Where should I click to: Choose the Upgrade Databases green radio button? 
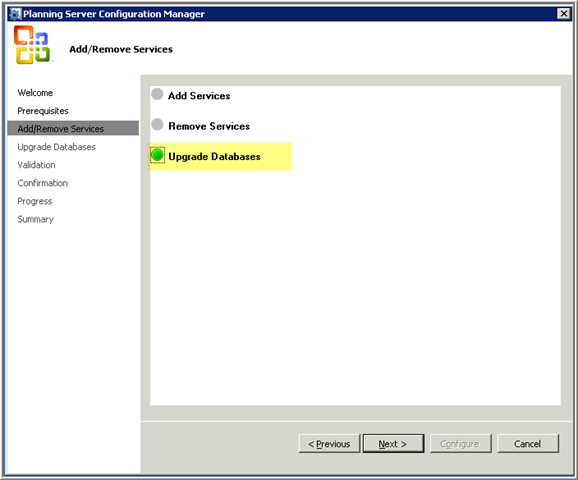click(x=157, y=155)
